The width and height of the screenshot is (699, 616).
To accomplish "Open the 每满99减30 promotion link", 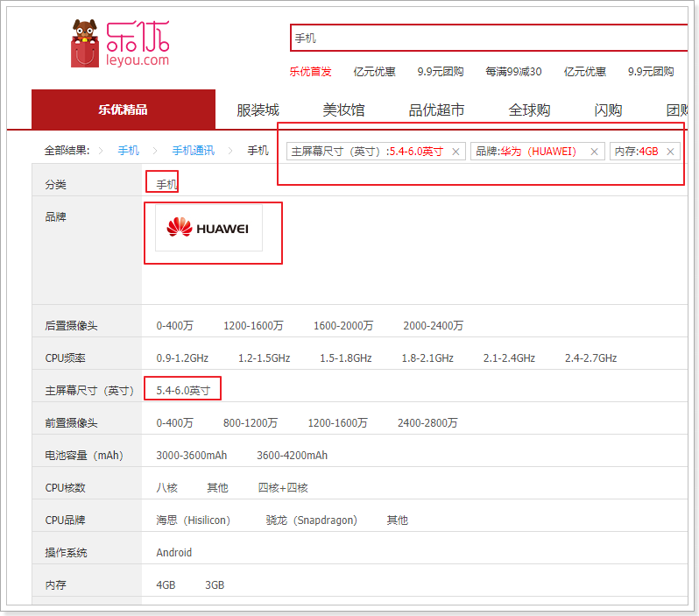I will 513,72.
